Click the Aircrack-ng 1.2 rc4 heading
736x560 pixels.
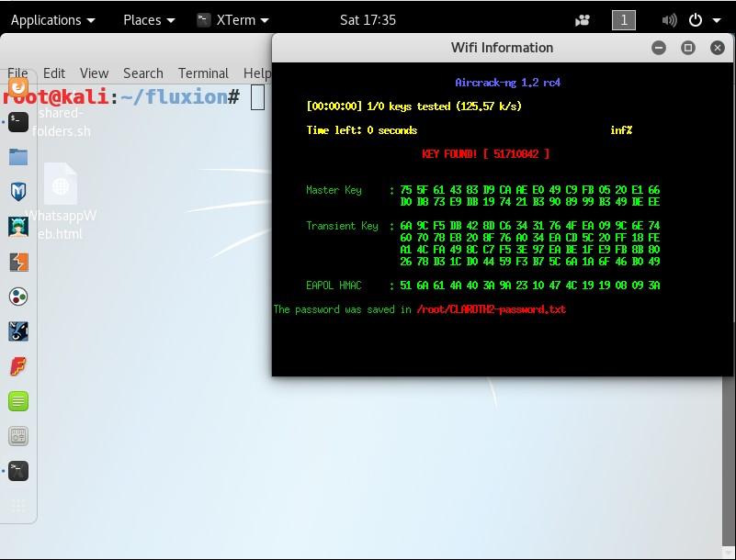[x=507, y=83]
